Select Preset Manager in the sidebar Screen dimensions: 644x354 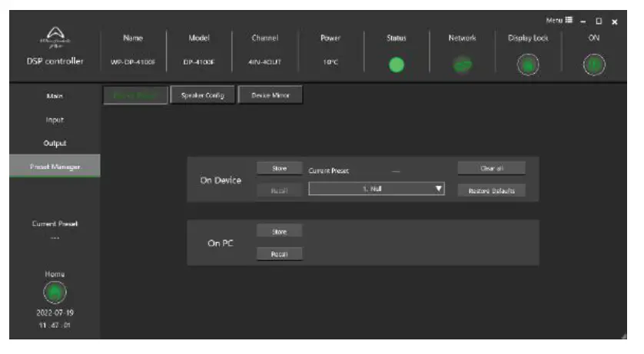pyautogui.click(x=55, y=166)
